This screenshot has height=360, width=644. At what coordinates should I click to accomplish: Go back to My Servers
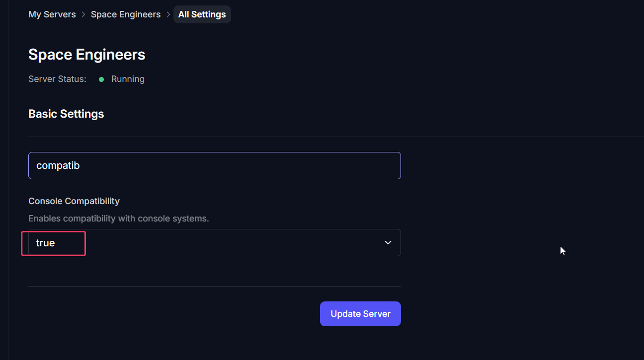[x=52, y=14]
